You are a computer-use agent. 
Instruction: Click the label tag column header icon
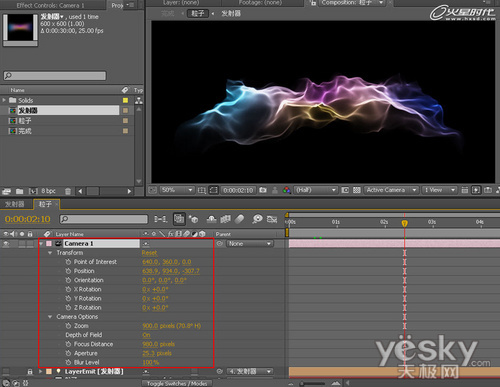[125, 90]
